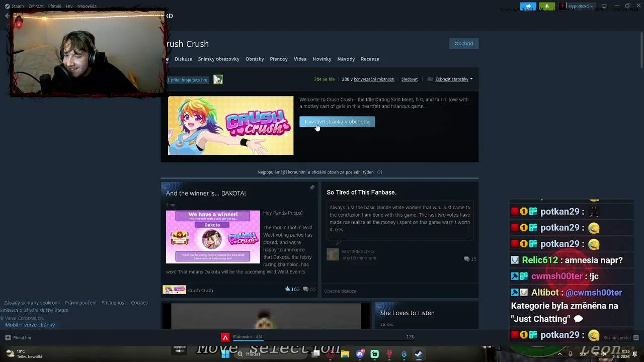644x362 pixels.
Task: Open the Cookies link
Action: pos(139,303)
